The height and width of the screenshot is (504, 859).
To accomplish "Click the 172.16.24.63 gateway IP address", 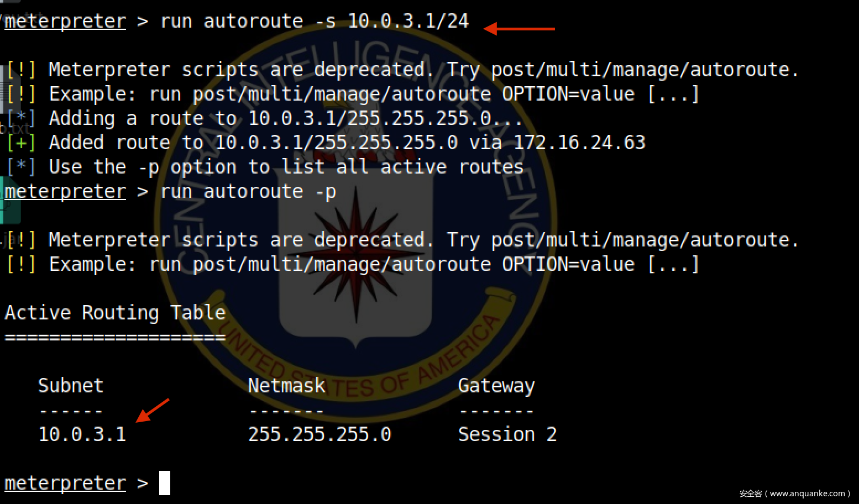I will (579, 143).
